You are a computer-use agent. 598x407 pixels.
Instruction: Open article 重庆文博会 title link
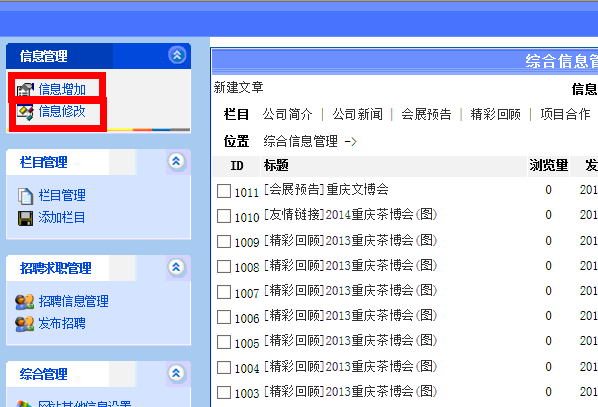(357, 190)
